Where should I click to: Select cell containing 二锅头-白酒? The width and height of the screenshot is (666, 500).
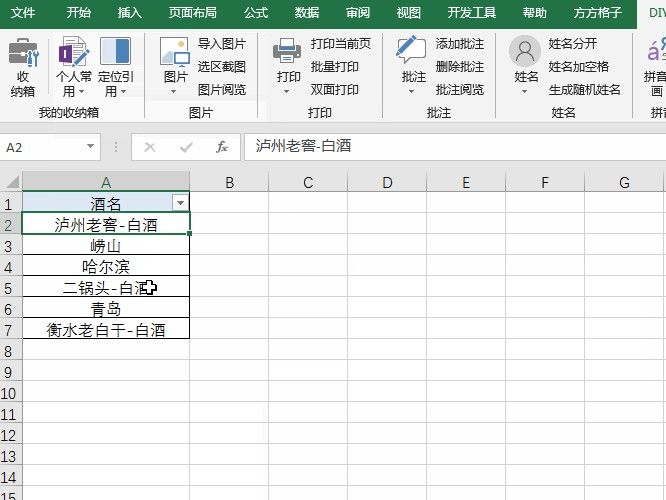coord(106,288)
